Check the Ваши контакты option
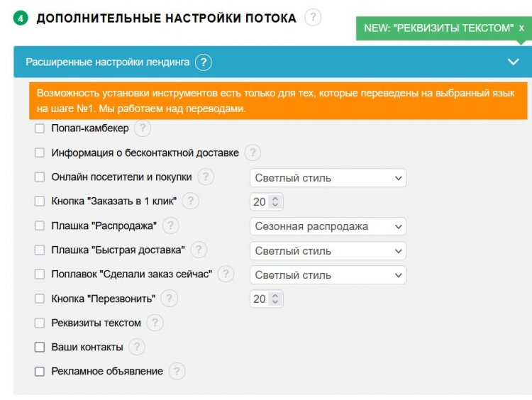The width and height of the screenshot is (532, 400). click(40, 347)
